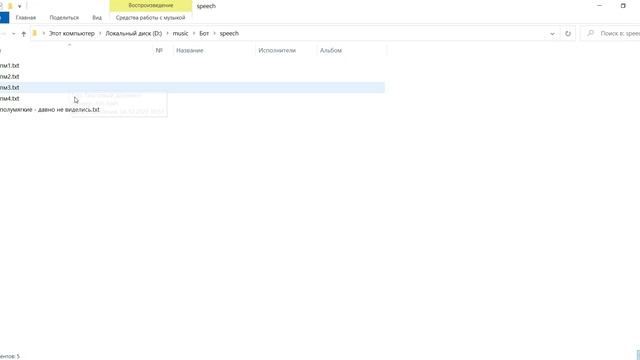640x360 pixels.
Task: Select the file ending in 2.txt
Action: pos(9,76)
